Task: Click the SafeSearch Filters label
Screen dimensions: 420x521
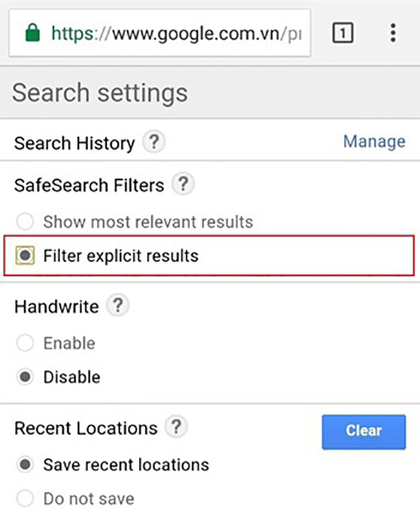Action: (89, 186)
